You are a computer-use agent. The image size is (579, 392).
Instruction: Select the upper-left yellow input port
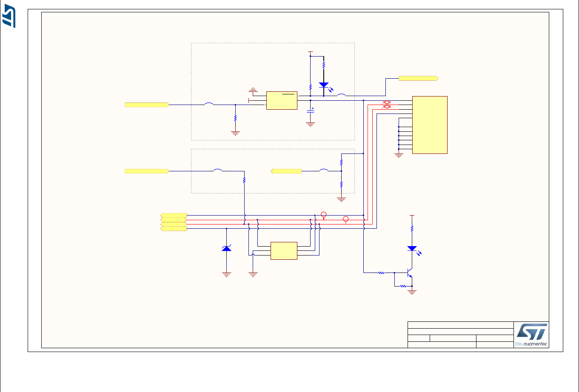pos(147,104)
